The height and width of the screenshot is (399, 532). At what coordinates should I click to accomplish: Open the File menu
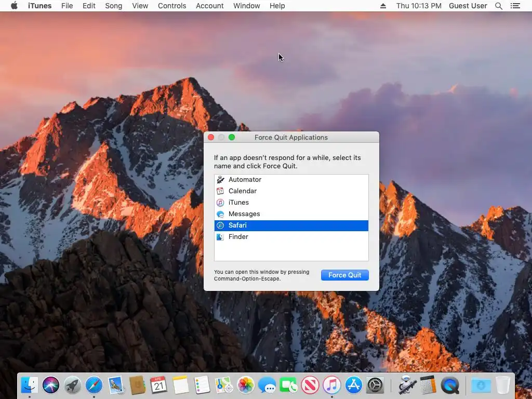click(67, 6)
